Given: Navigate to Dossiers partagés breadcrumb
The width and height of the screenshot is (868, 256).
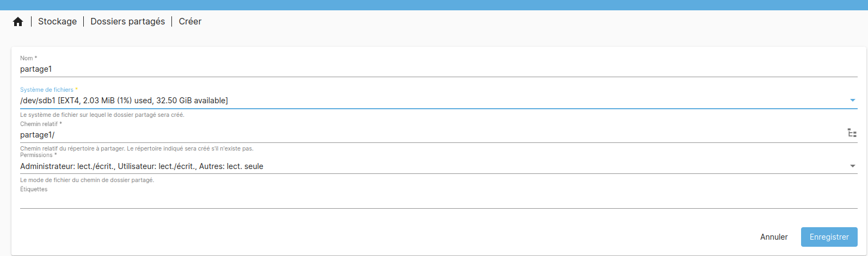Looking at the screenshot, I should point(127,22).
